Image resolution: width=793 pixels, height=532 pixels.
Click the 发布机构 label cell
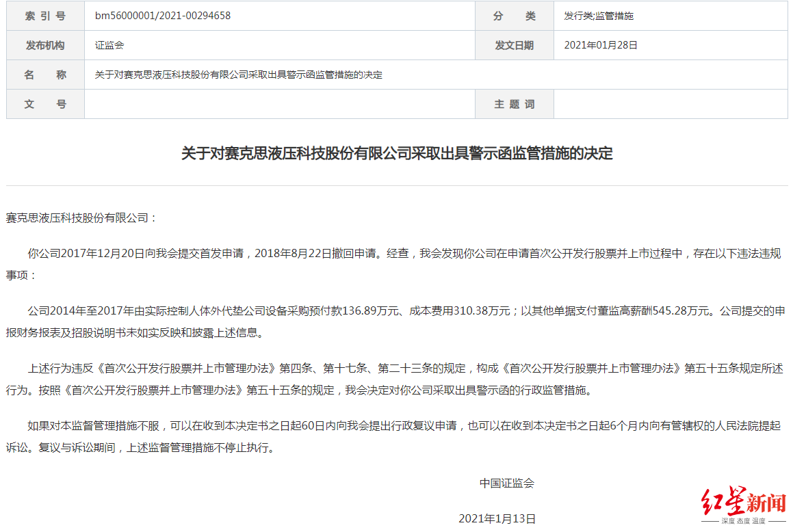click(45, 45)
